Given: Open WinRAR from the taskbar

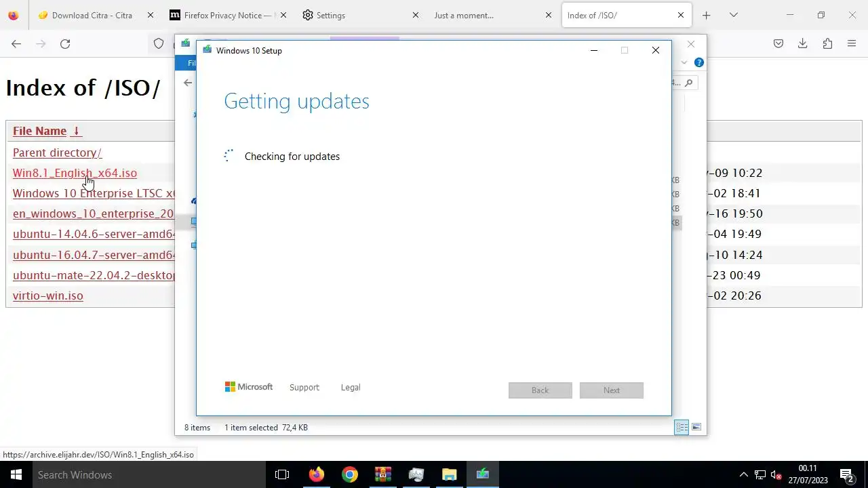Looking at the screenshot, I should (x=382, y=474).
